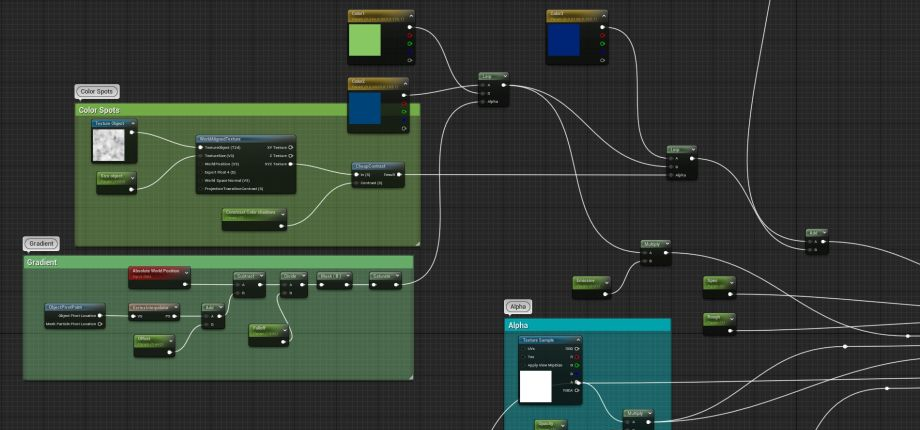Click the Color1 node green swatch

(364, 40)
